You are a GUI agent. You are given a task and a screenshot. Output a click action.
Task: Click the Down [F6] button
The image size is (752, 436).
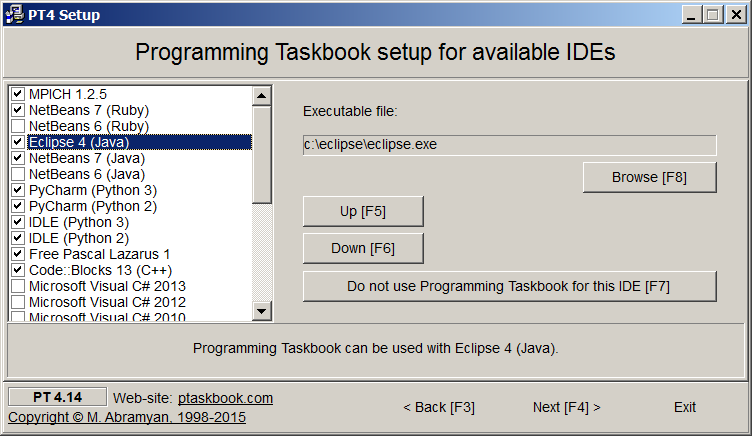tap(363, 248)
